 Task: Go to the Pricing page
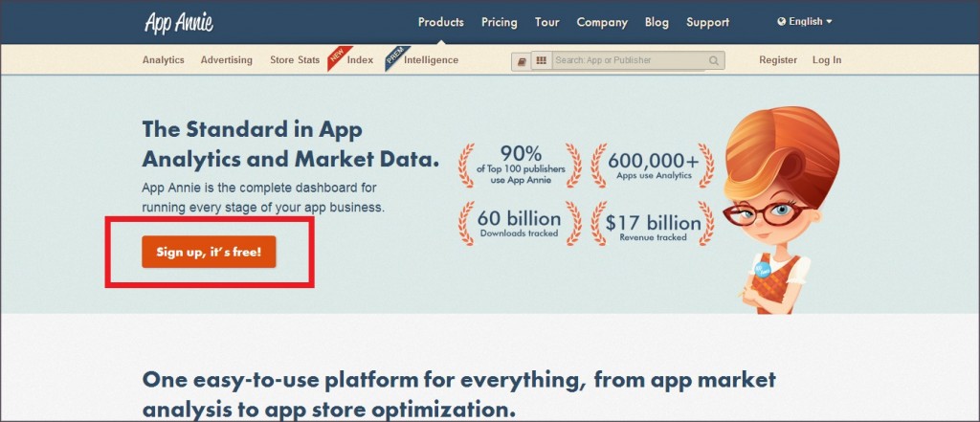tap(499, 22)
